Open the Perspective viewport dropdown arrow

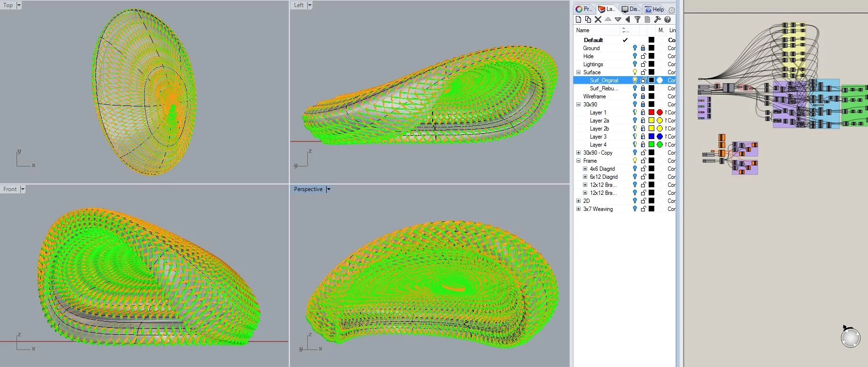[329, 189]
